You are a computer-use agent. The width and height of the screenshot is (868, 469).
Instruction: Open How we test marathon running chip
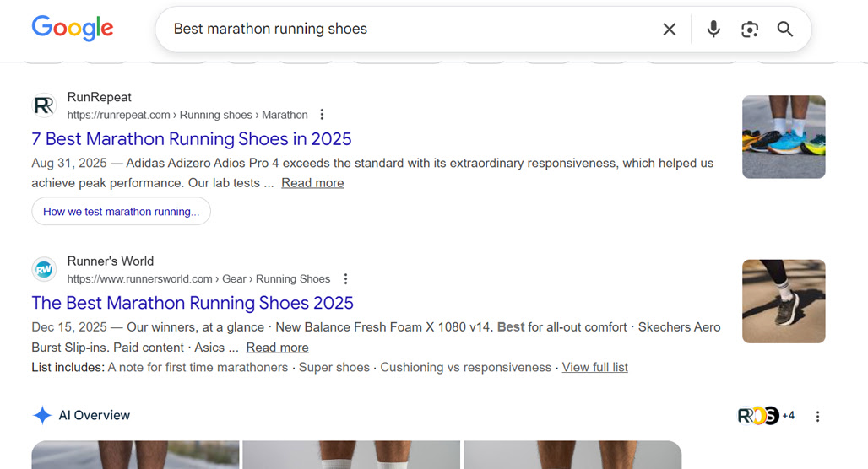[122, 211]
